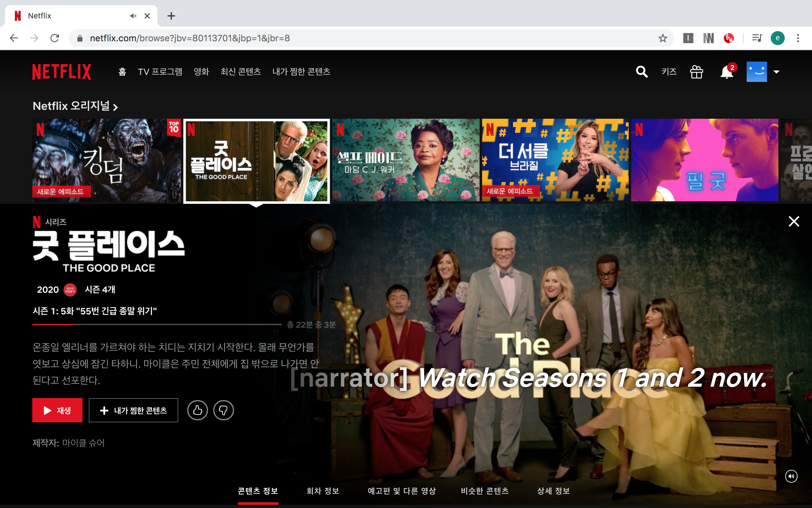Image resolution: width=812 pixels, height=508 pixels.
Task: Switch to 예고편 및 다른 영상 tab
Action: 402,491
